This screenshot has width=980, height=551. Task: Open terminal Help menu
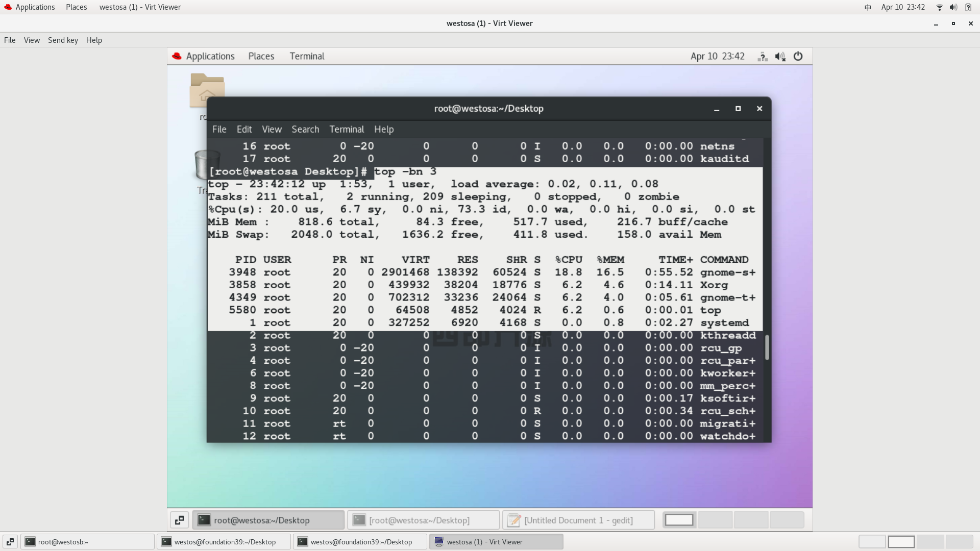[384, 130]
